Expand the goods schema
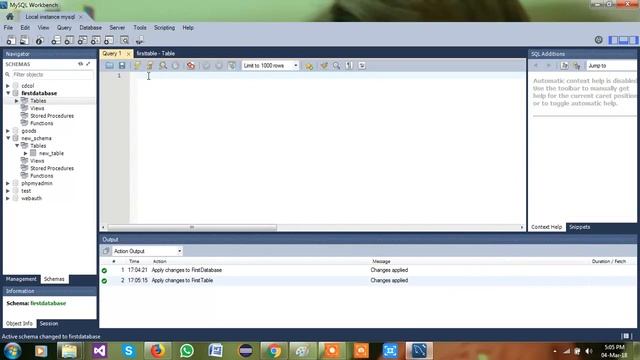Viewport: 640px width, 360px height. [x=8, y=131]
